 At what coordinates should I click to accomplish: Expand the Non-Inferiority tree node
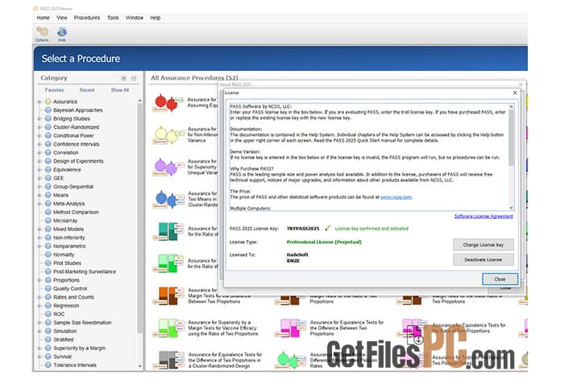click(x=39, y=237)
